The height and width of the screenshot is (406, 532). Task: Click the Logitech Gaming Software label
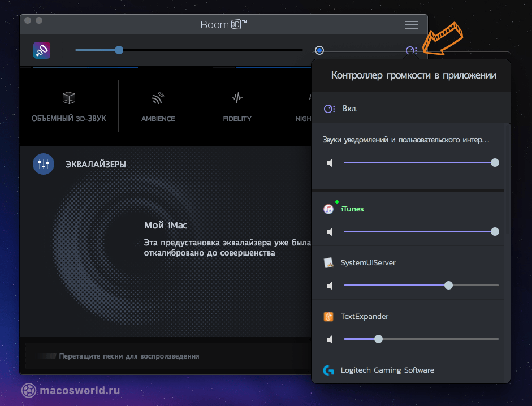click(x=387, y=370)
